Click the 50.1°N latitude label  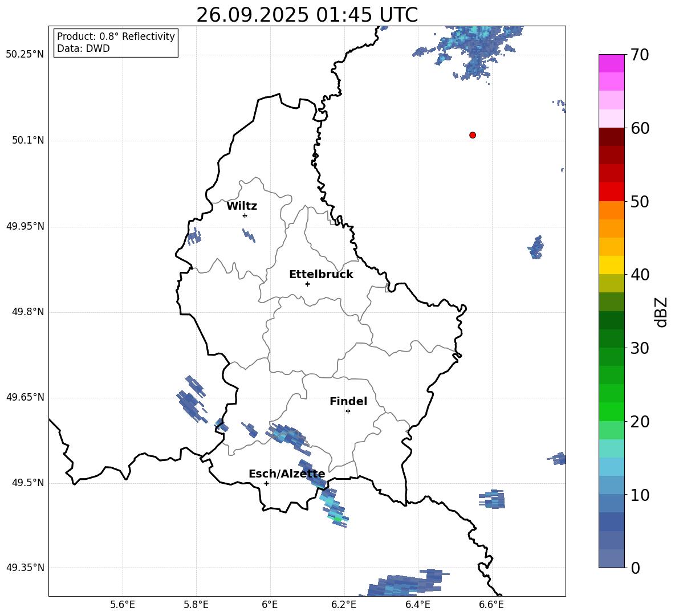tap(28, 141)
